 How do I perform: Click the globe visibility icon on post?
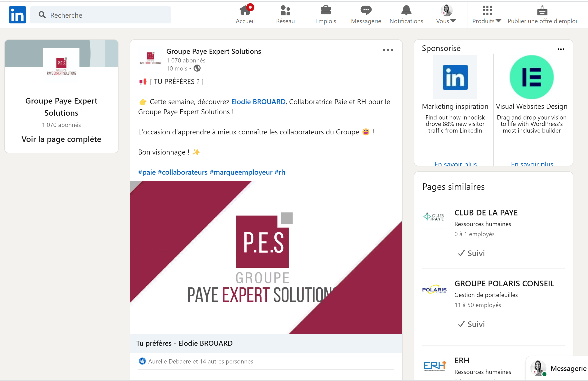point(197,68)
